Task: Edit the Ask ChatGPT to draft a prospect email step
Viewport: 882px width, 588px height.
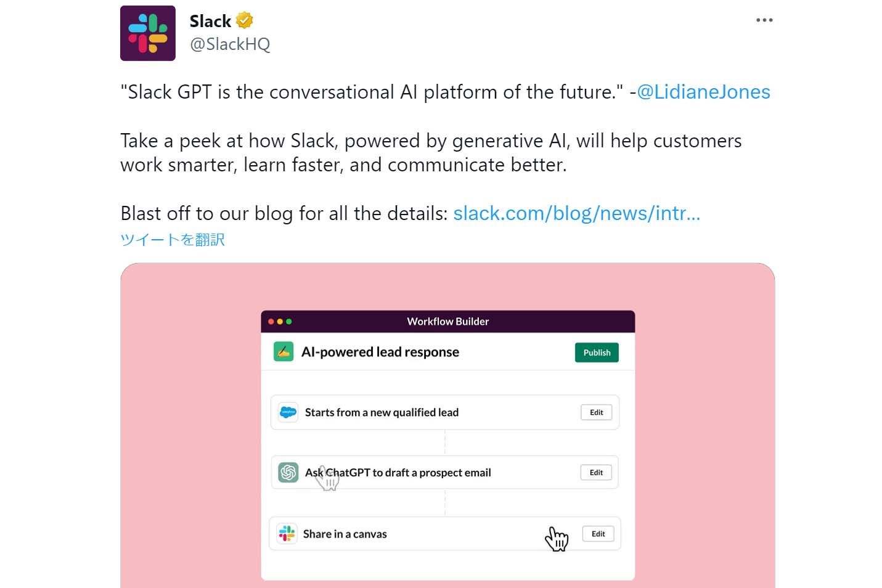Action: tap(595, 472)
